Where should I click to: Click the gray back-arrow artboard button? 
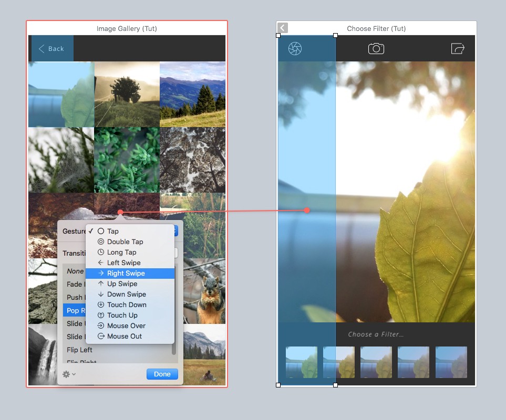pos(283,28)
